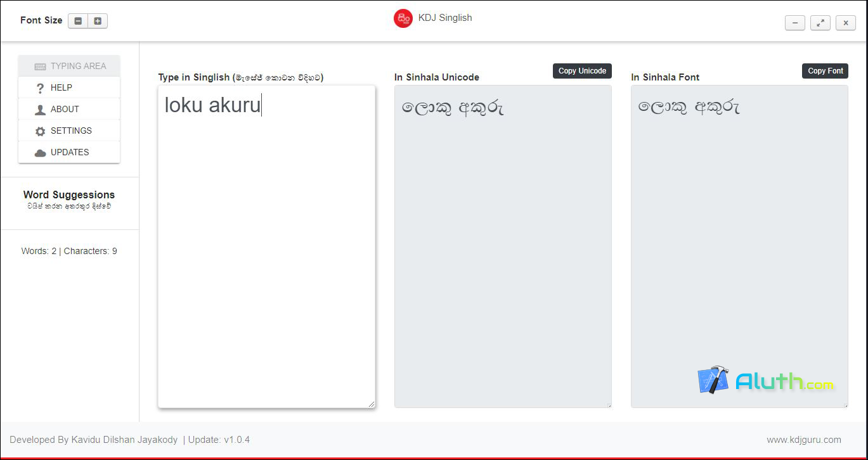The width and height of the screenshot is (868, 460).
Task: Open the SETTINGS menu item
Action: pyautogui.click(x=69, y=131)
